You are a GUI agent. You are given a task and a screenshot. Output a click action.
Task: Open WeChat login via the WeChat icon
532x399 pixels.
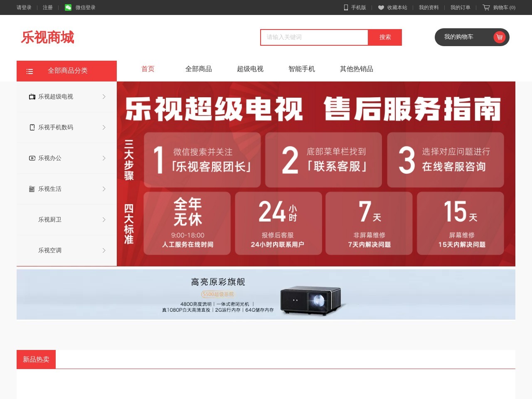pos(67,7)
